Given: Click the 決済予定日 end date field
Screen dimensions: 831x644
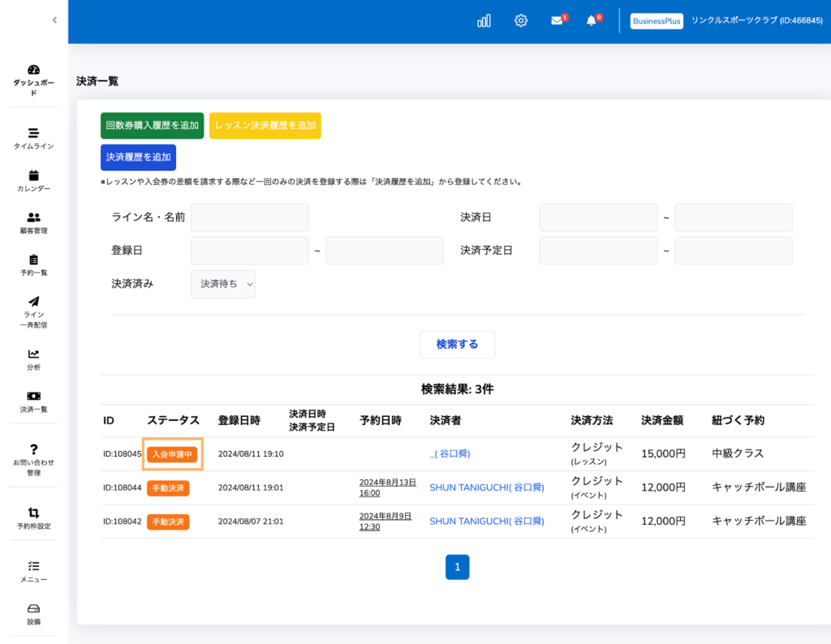Looking at the screenshot, I should (734, 251).
